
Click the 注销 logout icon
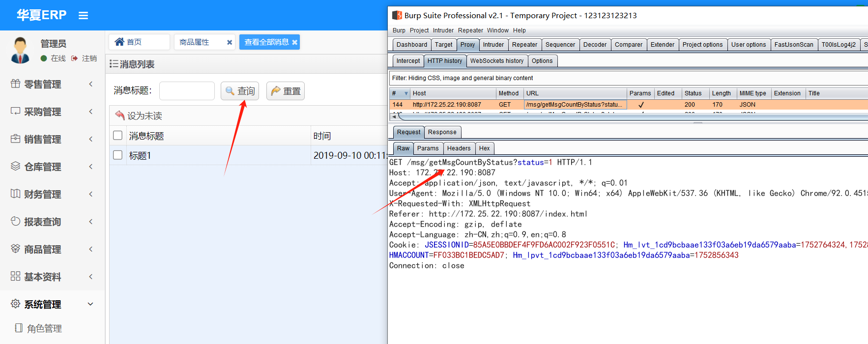point(74,58)
